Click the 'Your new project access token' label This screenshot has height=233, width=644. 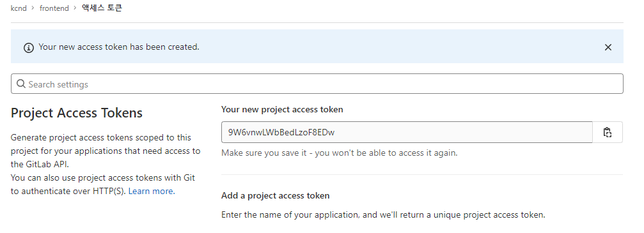[282, 110]
